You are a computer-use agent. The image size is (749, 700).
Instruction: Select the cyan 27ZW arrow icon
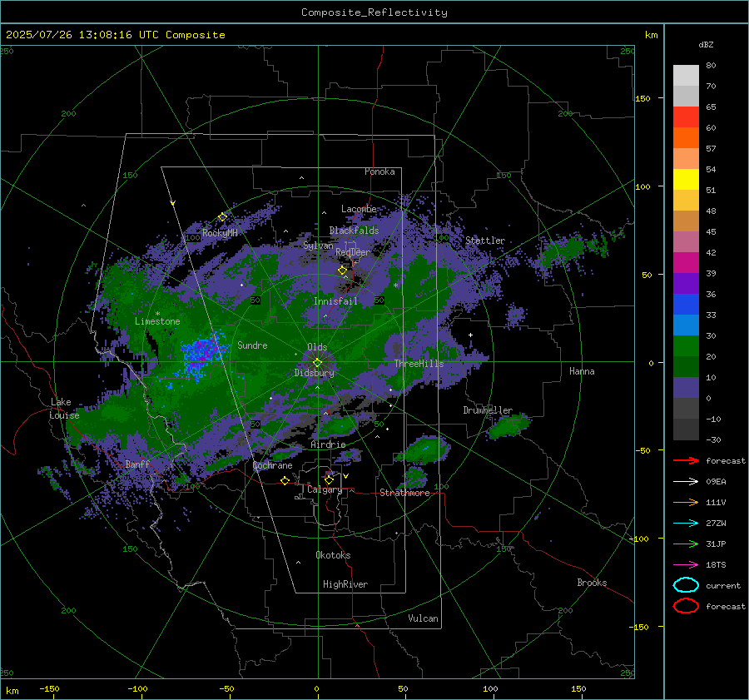pos(686,524)
